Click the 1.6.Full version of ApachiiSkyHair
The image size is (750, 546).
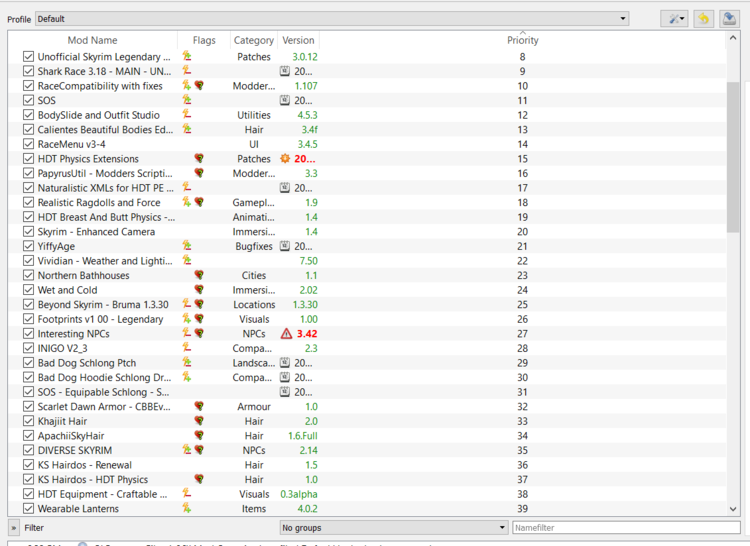point(302,436)
